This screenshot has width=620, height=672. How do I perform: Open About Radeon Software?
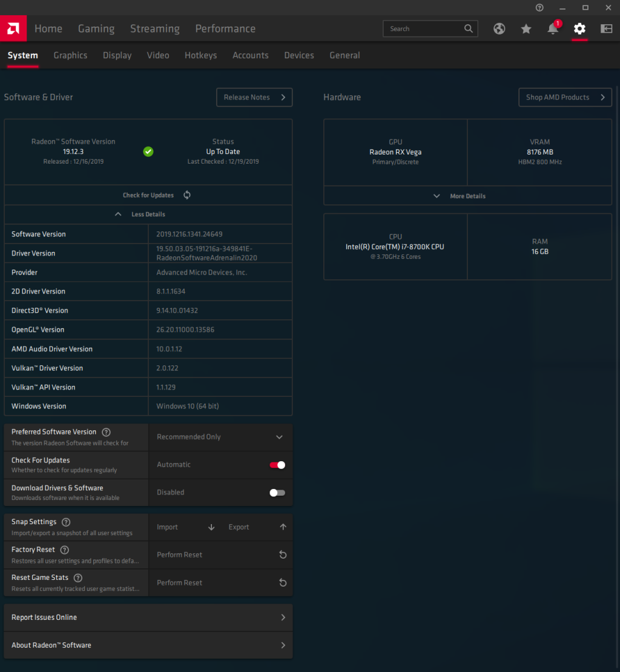point(148,645)
